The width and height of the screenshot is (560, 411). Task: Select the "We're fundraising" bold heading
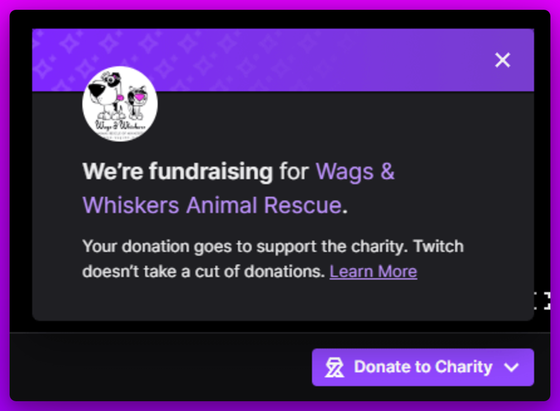pos(178,171)
